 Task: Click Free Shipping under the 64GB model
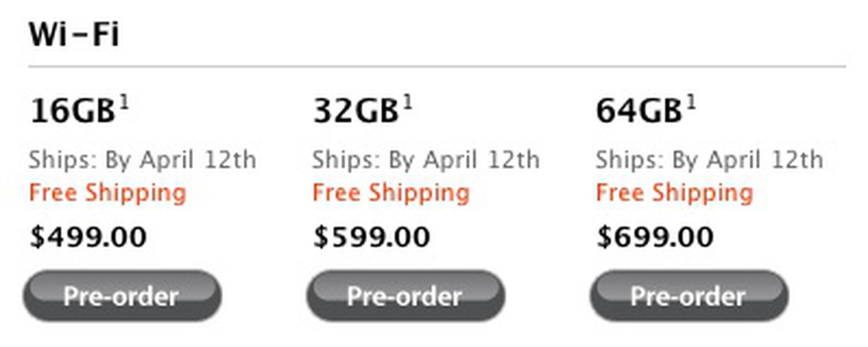click(x=674, y=193)
